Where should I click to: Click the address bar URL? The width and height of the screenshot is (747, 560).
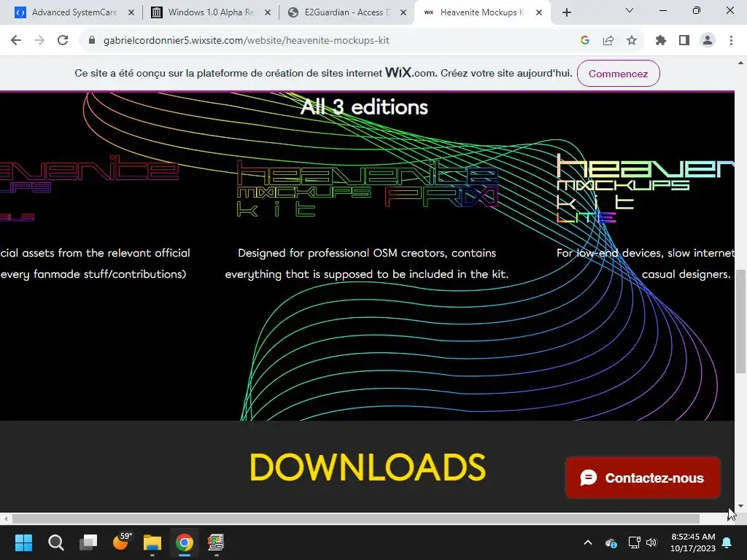247,41
